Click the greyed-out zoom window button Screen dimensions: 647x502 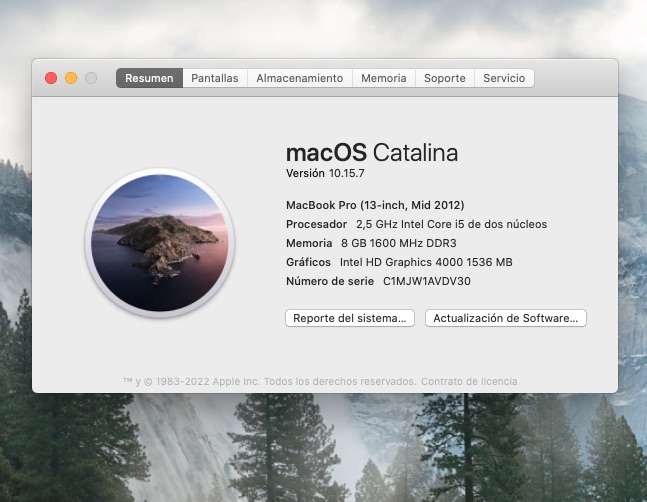click(91, 78)
